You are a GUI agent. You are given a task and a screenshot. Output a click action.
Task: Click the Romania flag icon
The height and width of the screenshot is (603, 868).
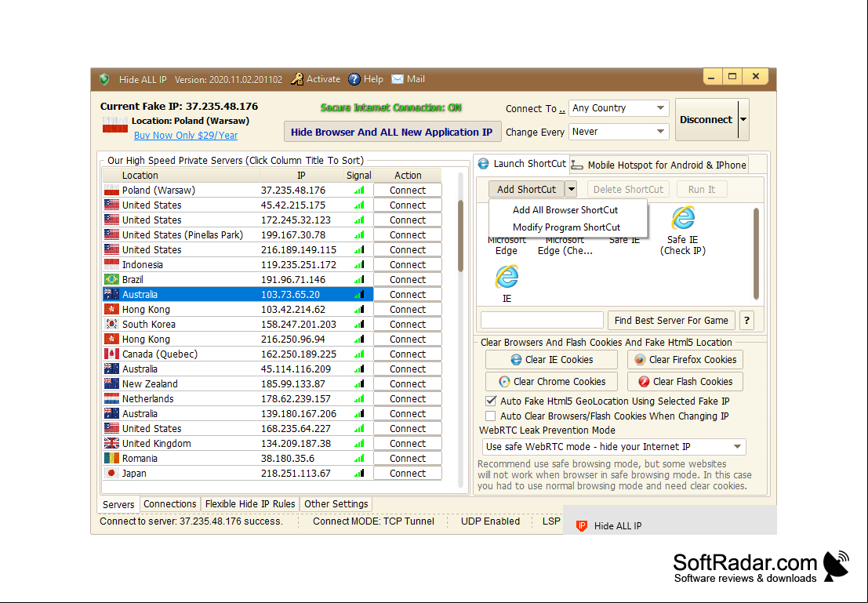(112, 459)
